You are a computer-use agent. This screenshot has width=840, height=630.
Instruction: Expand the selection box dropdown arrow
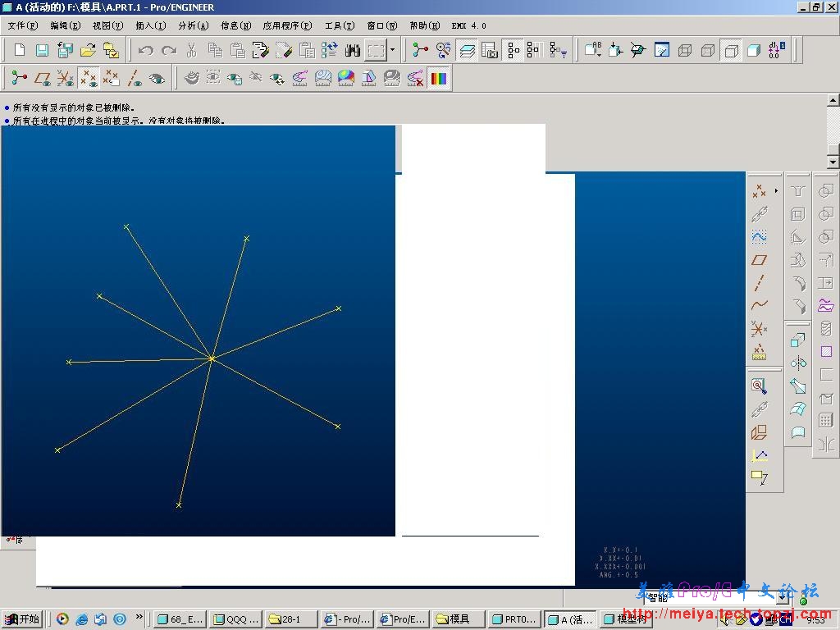tap(393, 50)
